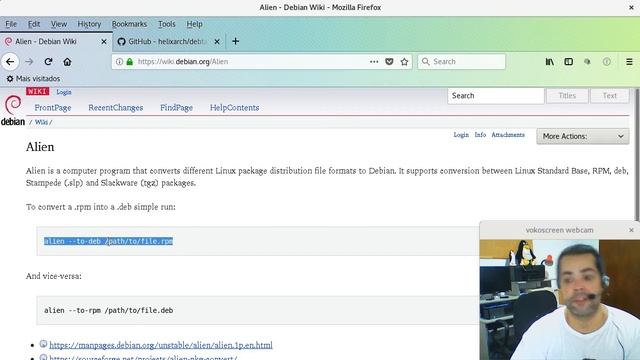This screenshot has height=360, width=640.
Task: Open page actions three-dot menu
Action: click(x=374, y=62)
